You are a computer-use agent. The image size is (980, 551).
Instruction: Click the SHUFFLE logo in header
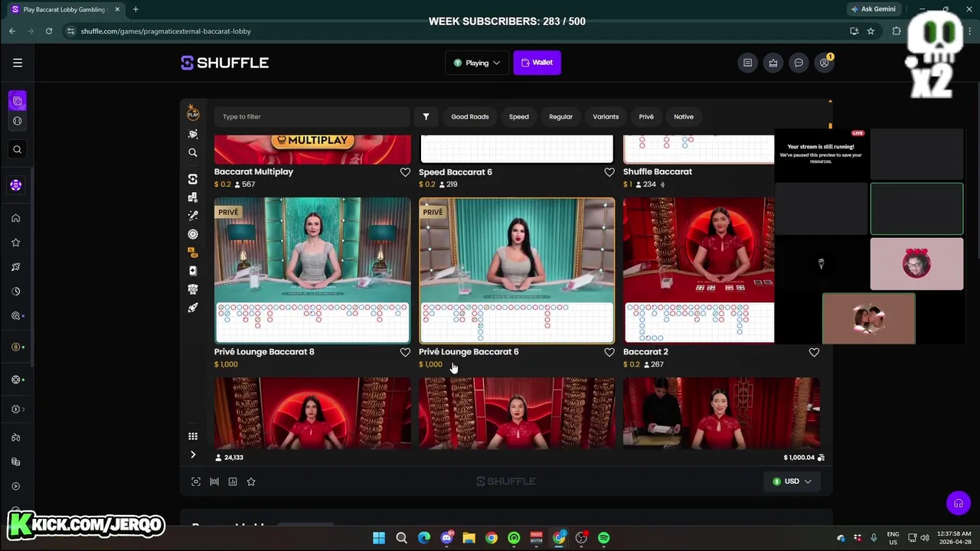224,63
